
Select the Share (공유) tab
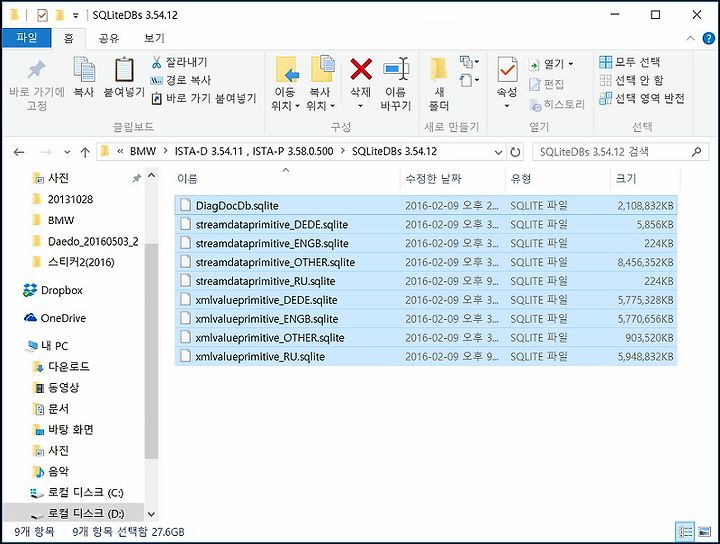point(109,38)
